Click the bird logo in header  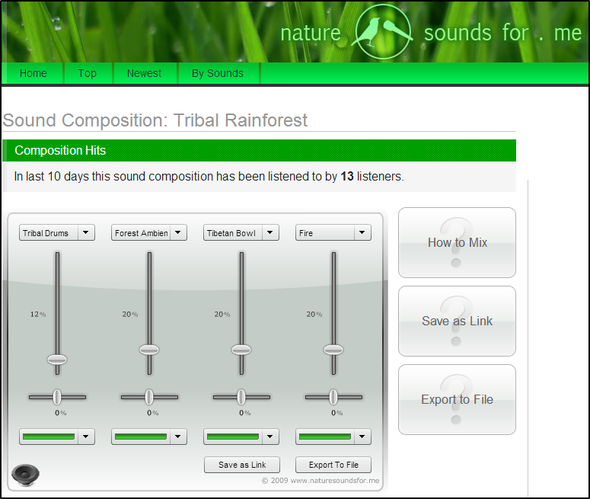(x=383, y=32)
